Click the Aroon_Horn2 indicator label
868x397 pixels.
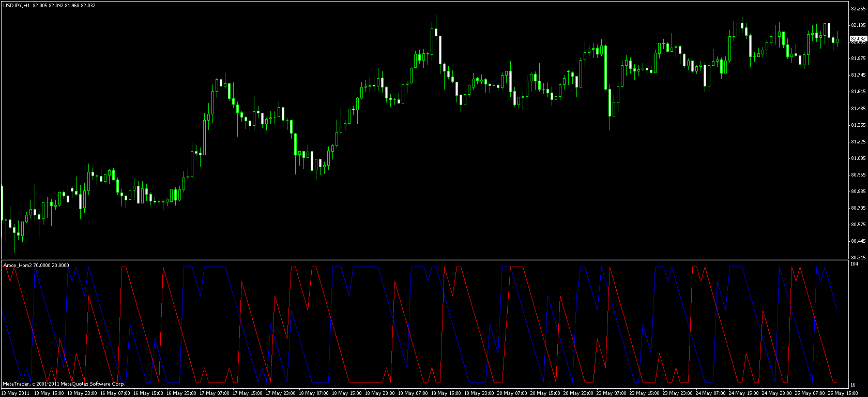click(18, 265)
